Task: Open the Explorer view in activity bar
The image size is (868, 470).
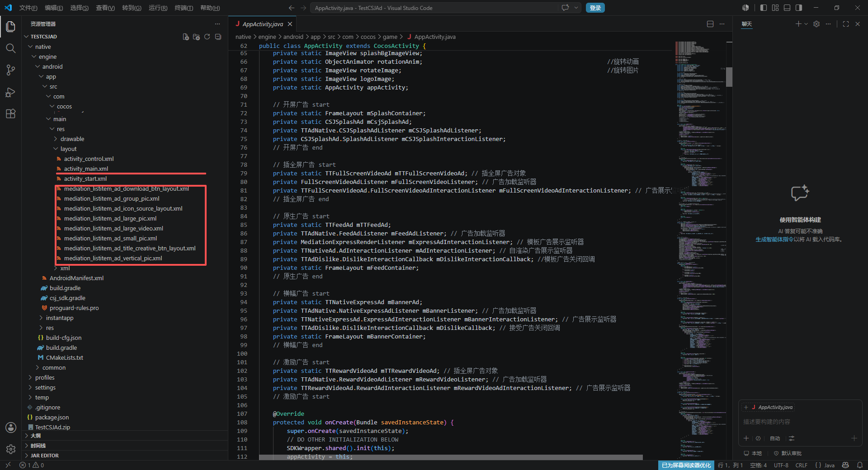Action: pyautogui.click(x=11, y=27)
